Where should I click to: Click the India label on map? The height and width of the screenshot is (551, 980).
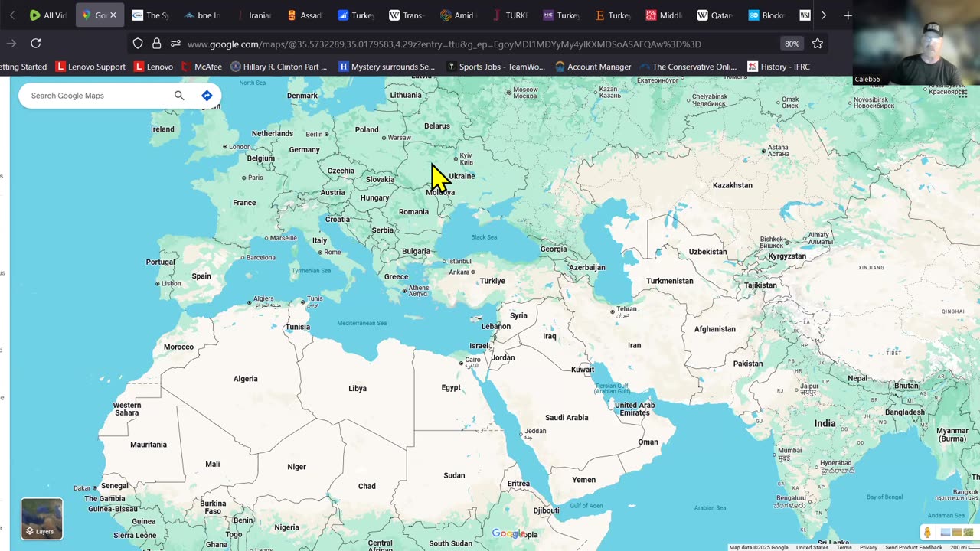coord(825,423)
